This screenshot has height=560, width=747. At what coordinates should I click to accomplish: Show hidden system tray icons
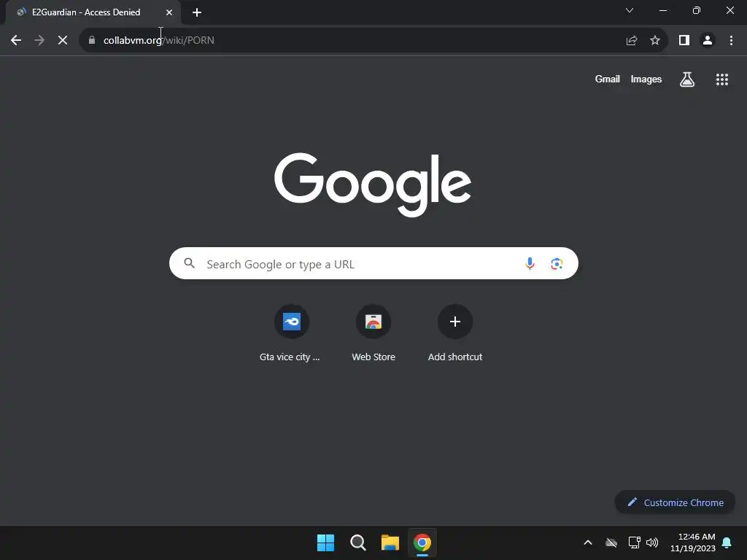tap(588, 542)
